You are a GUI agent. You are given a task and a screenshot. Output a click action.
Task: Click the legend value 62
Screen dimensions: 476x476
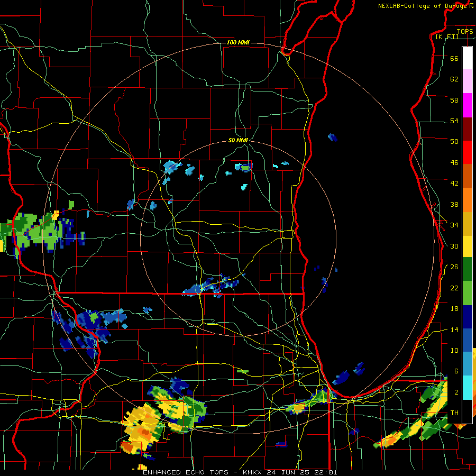[454, 79]
